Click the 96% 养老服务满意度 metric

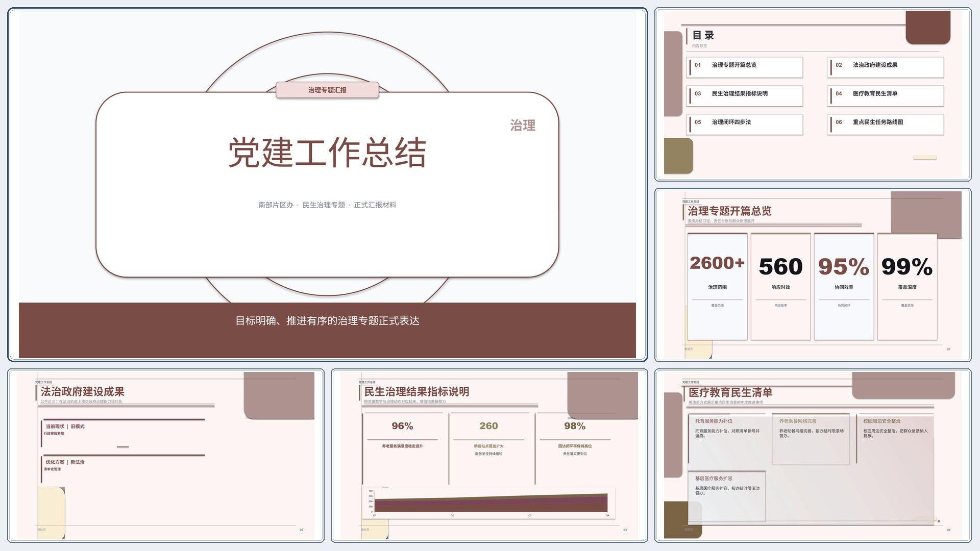click(x=402, y=449)
